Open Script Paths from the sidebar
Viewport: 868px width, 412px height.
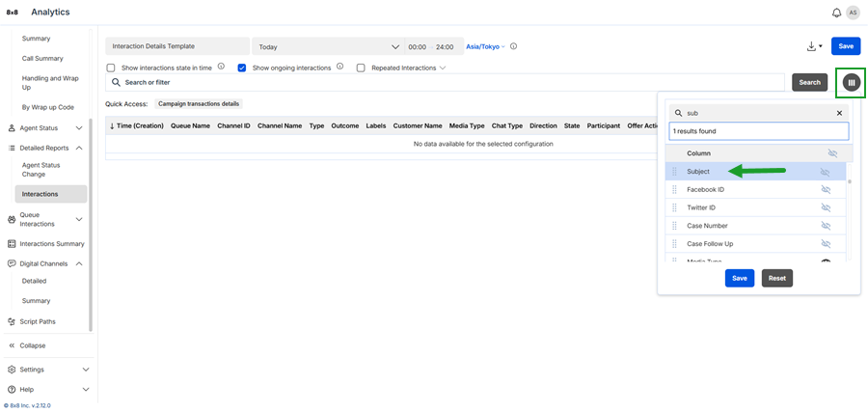[37, 321]
